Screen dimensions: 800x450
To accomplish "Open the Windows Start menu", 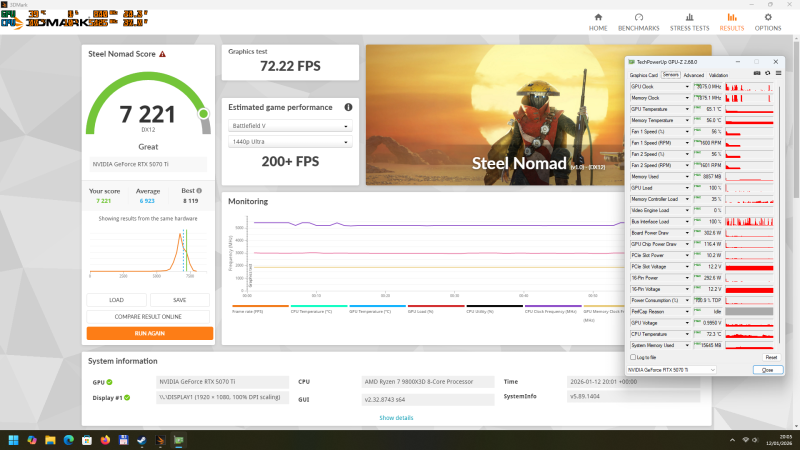I will tap(13, 440).
